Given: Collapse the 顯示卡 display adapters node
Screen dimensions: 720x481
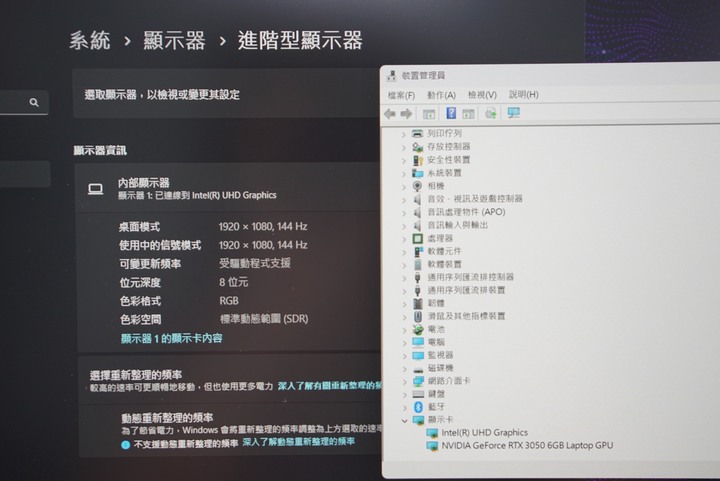Looking at the screenshot, I should pyautogui.click(x=404, y=420).
